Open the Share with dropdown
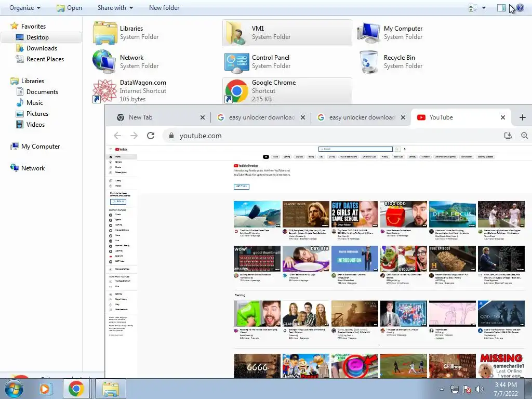The width and height of the screenshot is (532, 399). [115, 7]
